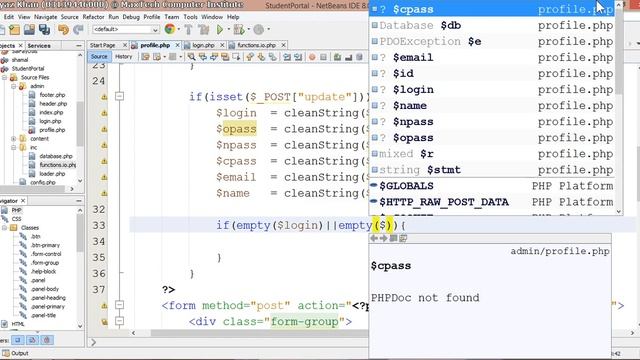Click the Save All toolbar icon

click(44, 29)
